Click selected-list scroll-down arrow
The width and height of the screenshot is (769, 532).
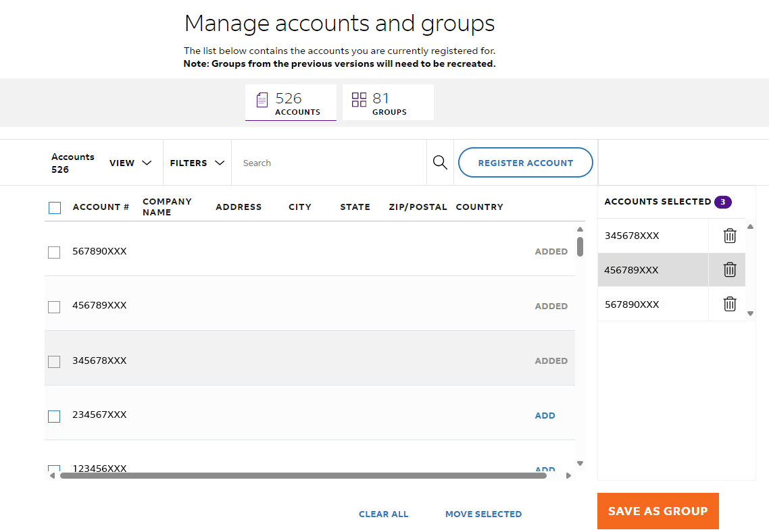coord(750,313)
